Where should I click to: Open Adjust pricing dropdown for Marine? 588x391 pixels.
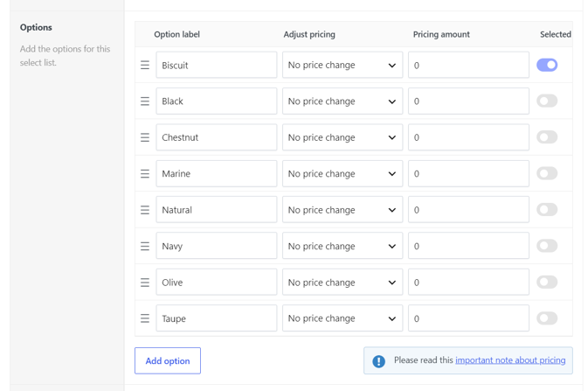(342, 173)
